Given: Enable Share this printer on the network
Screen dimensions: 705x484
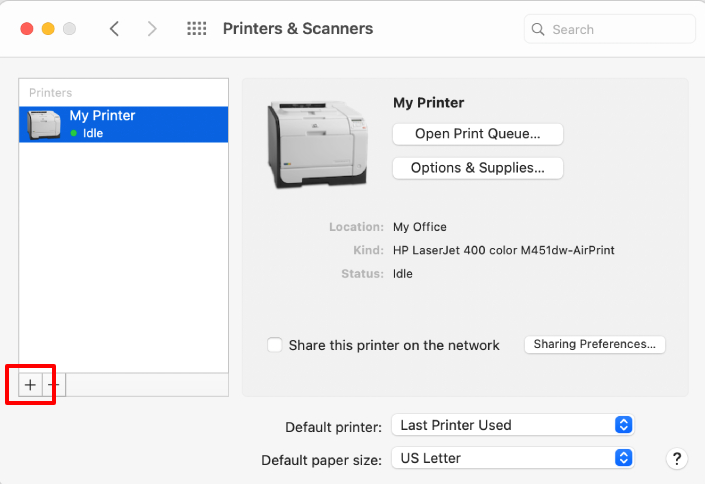Looking at the screenshot, I should tap(275, 345).
